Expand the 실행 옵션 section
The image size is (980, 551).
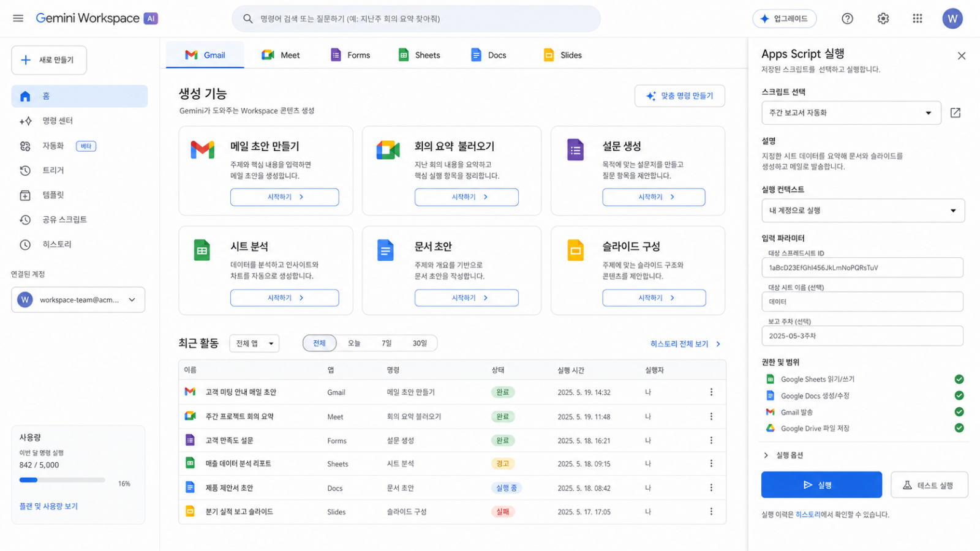pyautogui.click(x=783, y=455)
